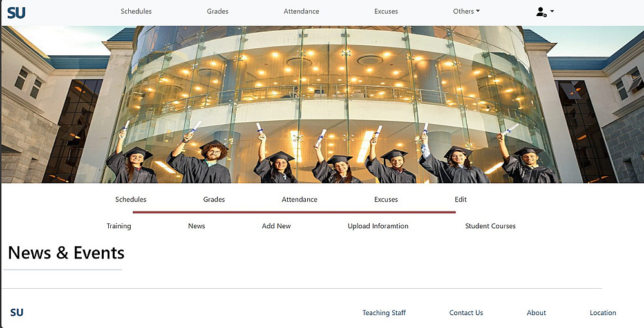Select Excuses link below the banner
The width and height of the screenshot is (644, 328).
[x=386, y=199]
